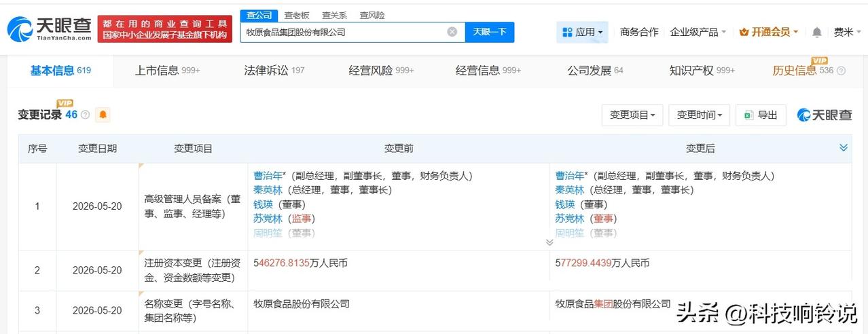The height and width of the screenshot is (334, 868).
Task: Open the help icon beside 历史信息 536
Action: click(841, 71)
